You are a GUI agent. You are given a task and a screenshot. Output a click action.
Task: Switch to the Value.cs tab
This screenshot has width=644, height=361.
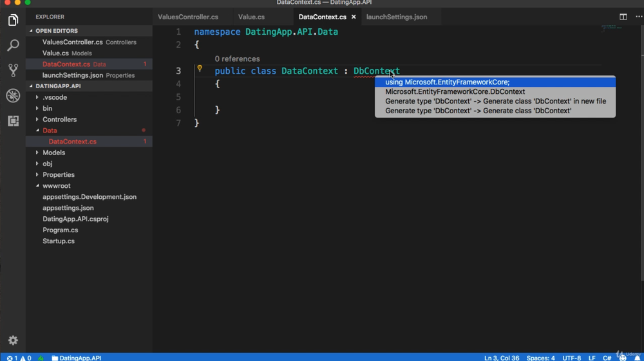tap(251, 17)
